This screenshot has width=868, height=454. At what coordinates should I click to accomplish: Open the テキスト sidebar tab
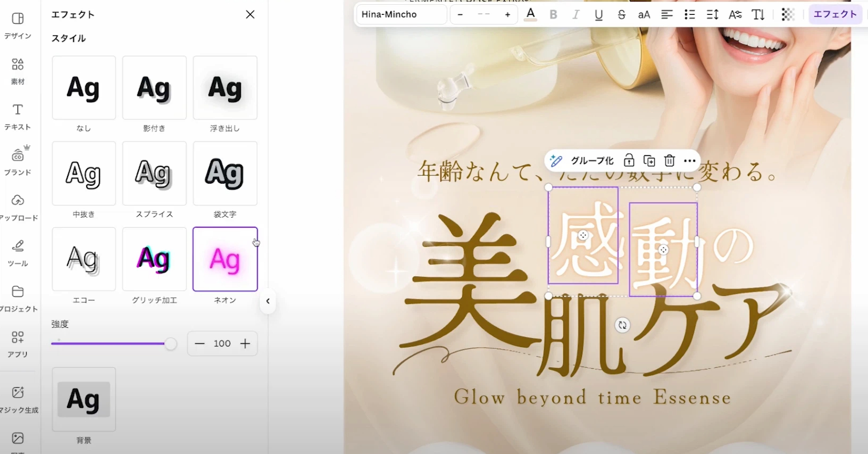point(18,117)
